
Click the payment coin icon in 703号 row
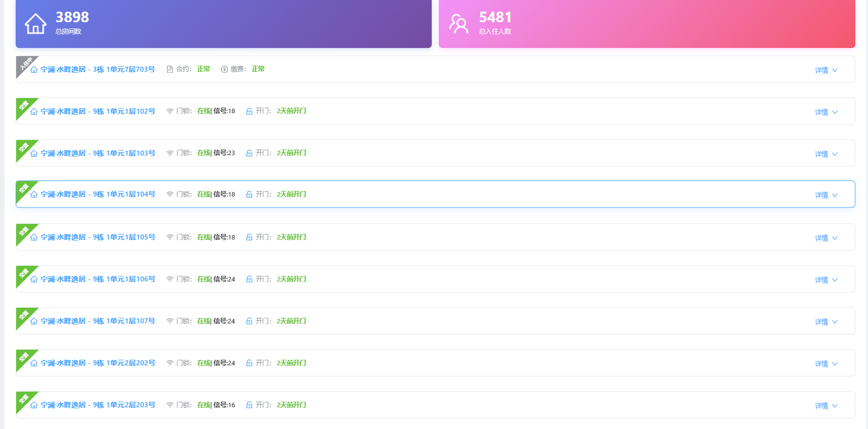224,69
